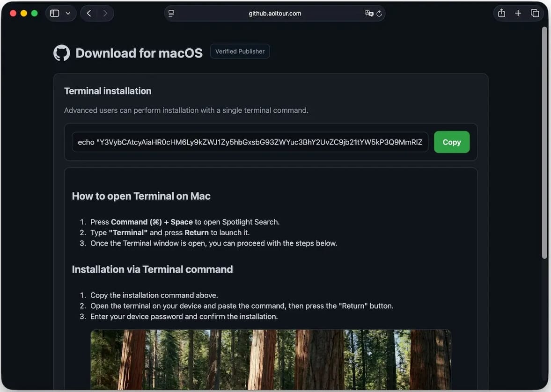Toggle the Safari sidebar
Screen dimensions: 551x392
click(54, 14)
